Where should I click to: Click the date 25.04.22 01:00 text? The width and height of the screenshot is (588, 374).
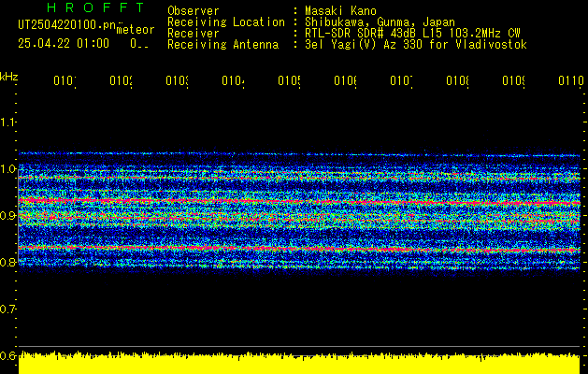(64, 44)
